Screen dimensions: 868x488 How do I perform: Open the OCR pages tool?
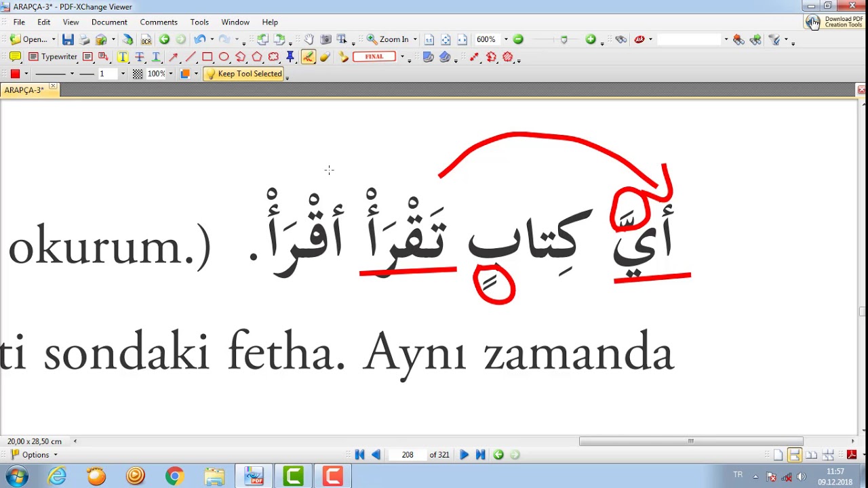(x=146, y=39)
